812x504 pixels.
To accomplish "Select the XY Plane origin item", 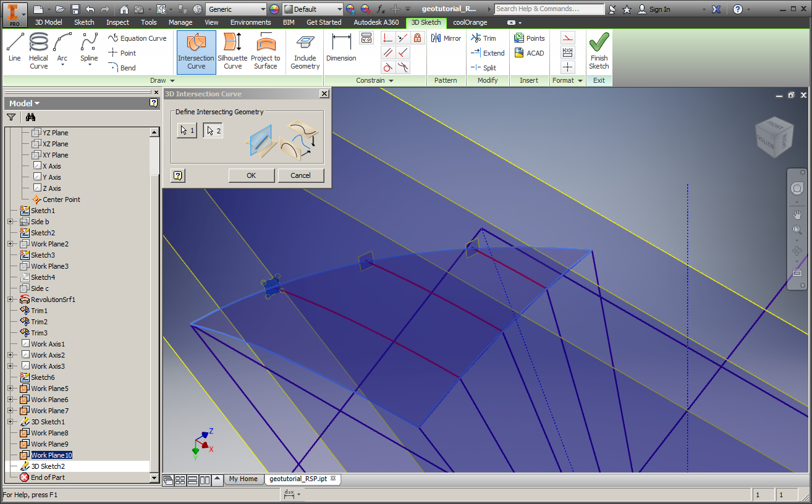I will click(55, 155).
